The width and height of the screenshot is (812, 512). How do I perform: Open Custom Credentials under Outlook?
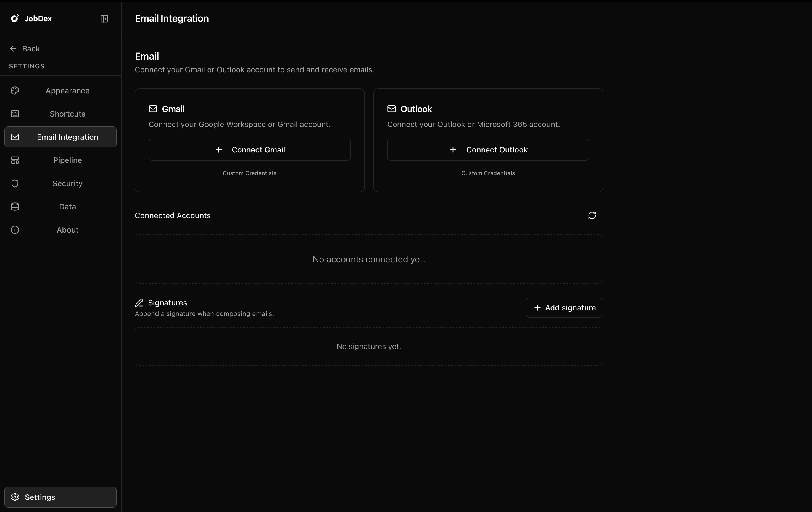(488, 173)
